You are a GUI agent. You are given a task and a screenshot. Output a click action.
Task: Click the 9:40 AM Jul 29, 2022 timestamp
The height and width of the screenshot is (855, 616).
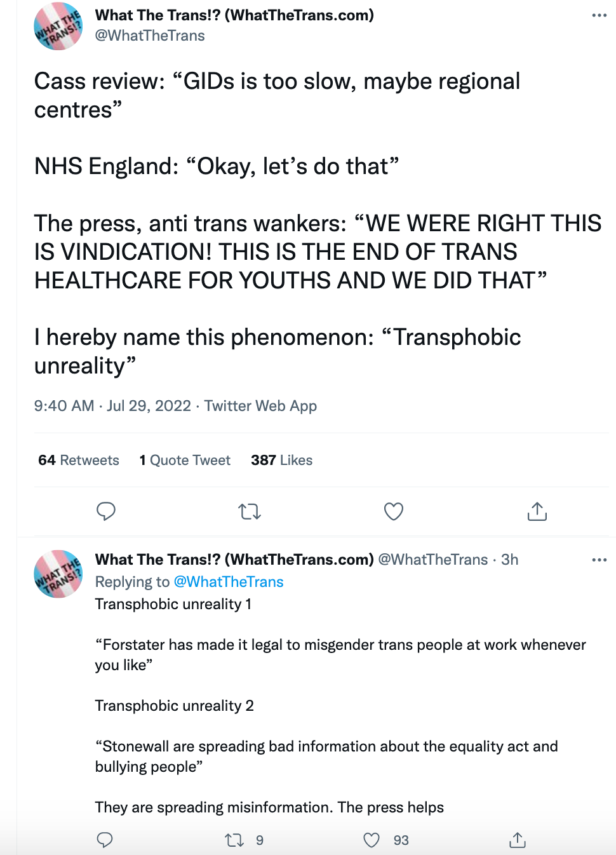tap(112, 406)
